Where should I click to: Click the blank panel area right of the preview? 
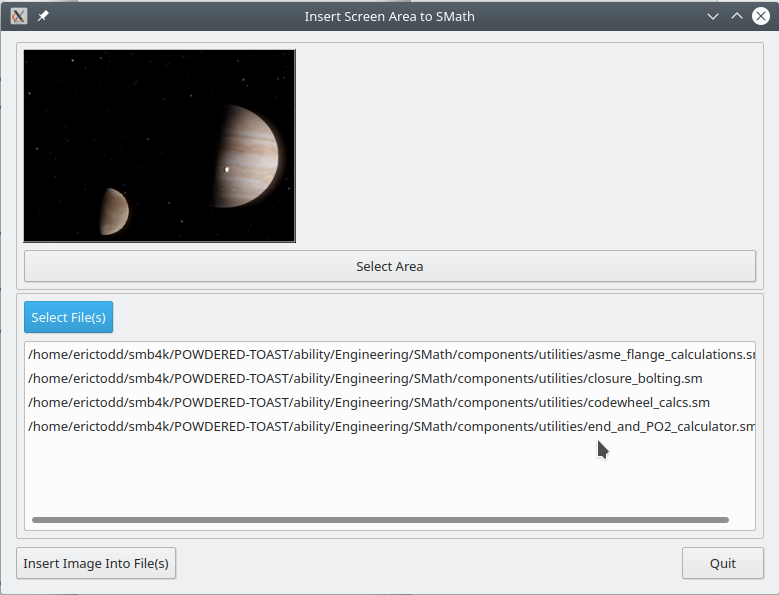[x=525, y=145]
